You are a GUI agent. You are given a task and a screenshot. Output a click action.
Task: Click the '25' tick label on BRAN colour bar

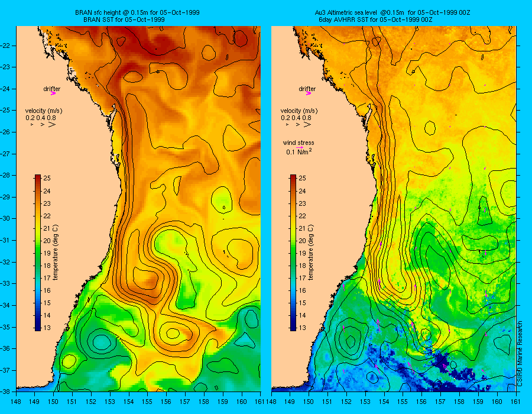coord(47,179)
